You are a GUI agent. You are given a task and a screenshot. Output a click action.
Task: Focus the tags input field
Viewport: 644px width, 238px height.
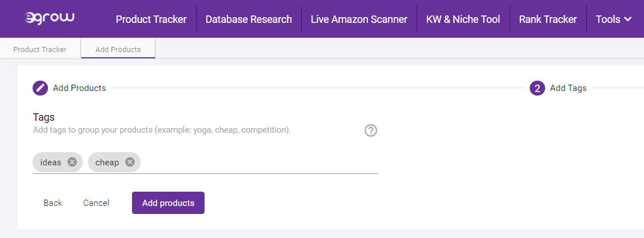pyautogui.click(x=259, y=162)
